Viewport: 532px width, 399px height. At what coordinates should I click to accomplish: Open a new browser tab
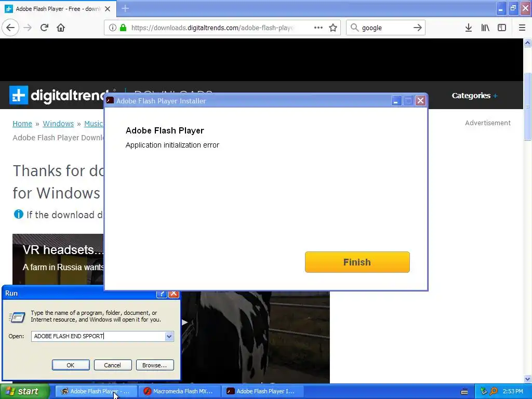[x=125, y=8]
